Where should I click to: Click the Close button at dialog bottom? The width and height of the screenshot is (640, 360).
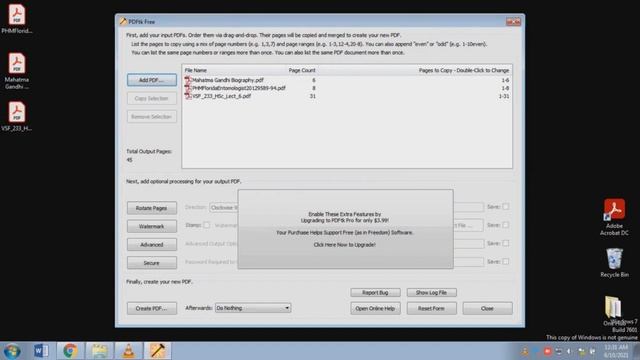(x=487, y=309)
